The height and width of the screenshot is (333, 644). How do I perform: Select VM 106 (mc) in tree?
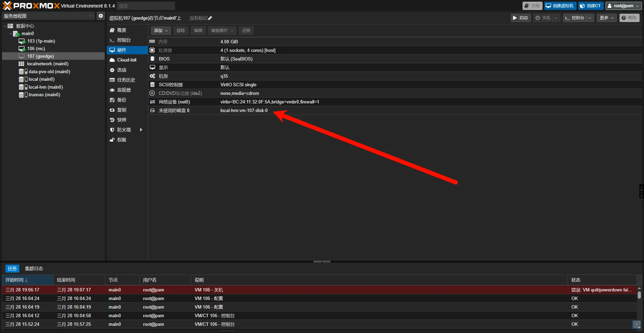36,49
